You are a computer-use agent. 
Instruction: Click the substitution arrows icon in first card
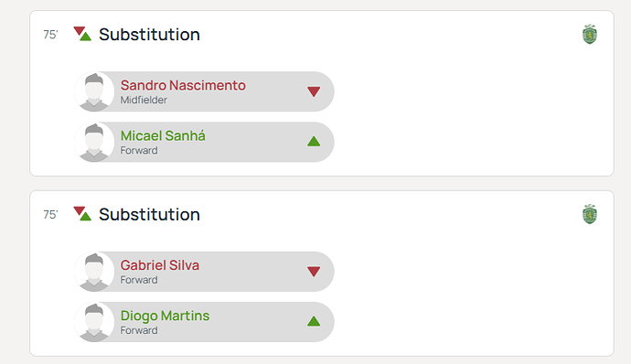pyautogui.click(x=82, y=34)
